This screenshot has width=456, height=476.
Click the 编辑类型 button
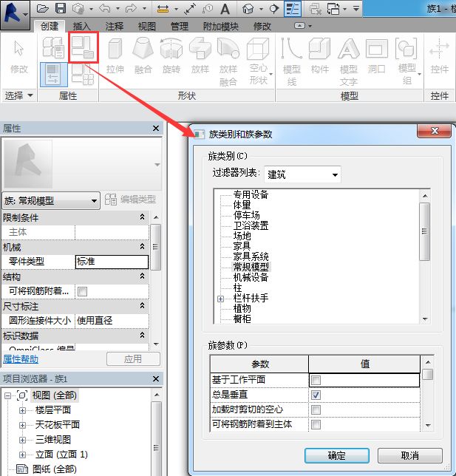(x=131, y=200)
